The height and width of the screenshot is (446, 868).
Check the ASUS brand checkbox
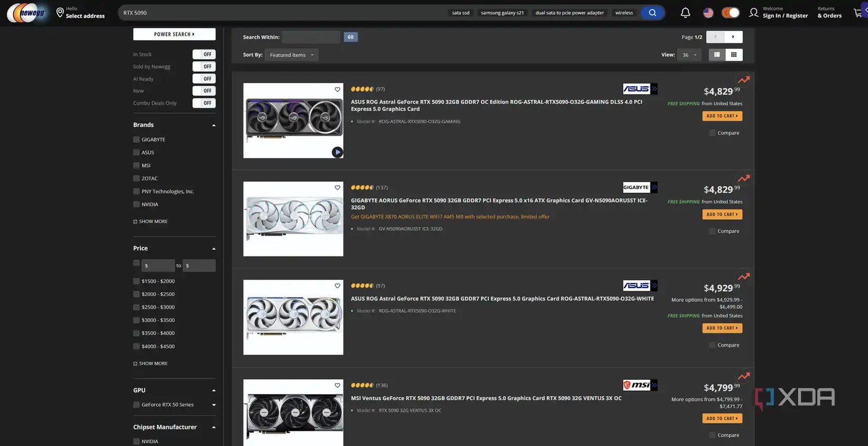click(x=136, y=152)
